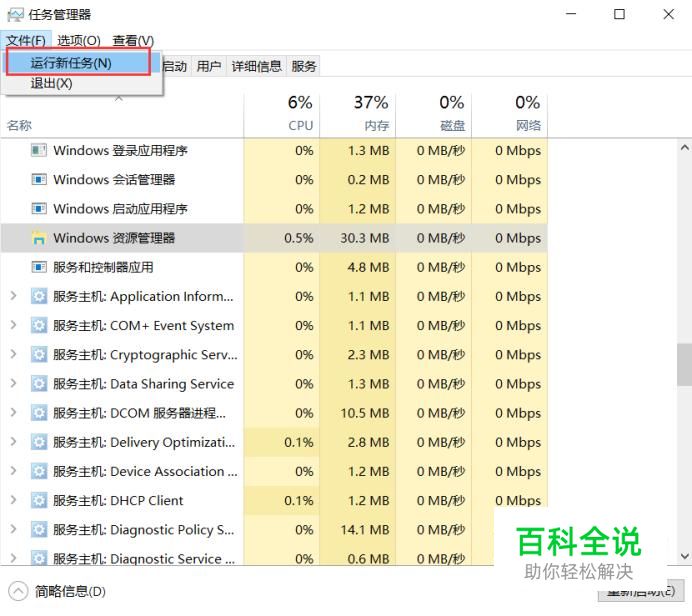Expand 服务主机: Delivery Optimizati... group
Screen dimensions: 692x616
(13, 442)
